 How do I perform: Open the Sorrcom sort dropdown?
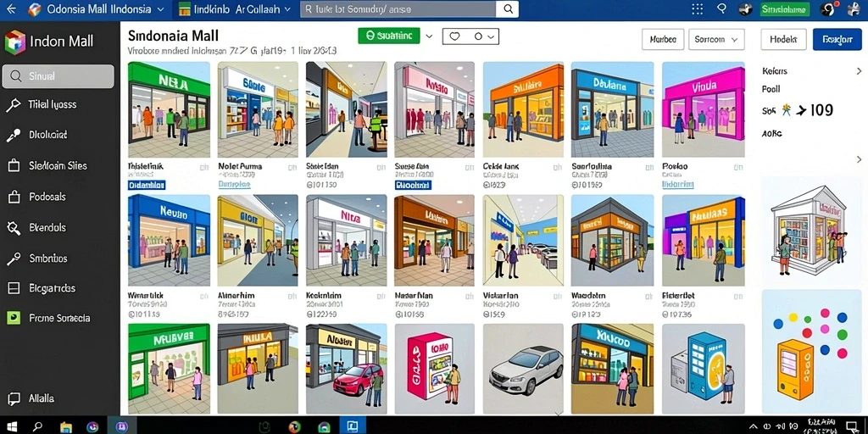click(x=716, y=39)
